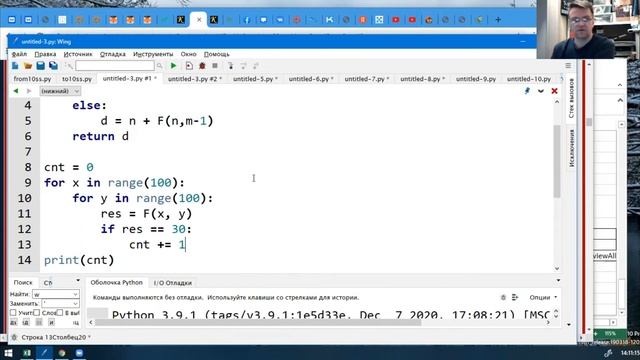
Task: Open the scope dropdown below file tabs
Action: click(60, 91)
